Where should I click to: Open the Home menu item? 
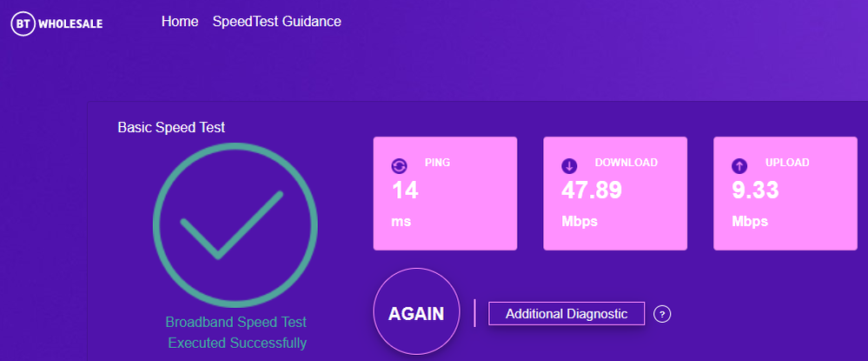[x=180, y=21]
